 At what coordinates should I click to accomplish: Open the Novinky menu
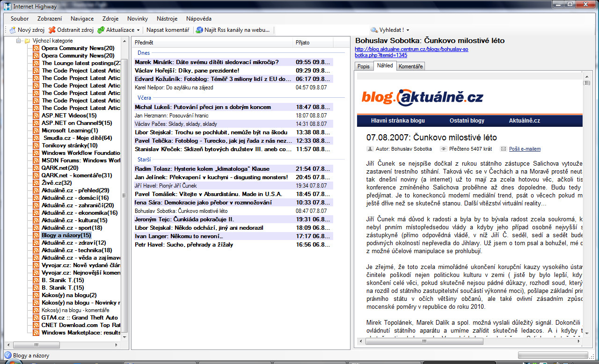138,19
